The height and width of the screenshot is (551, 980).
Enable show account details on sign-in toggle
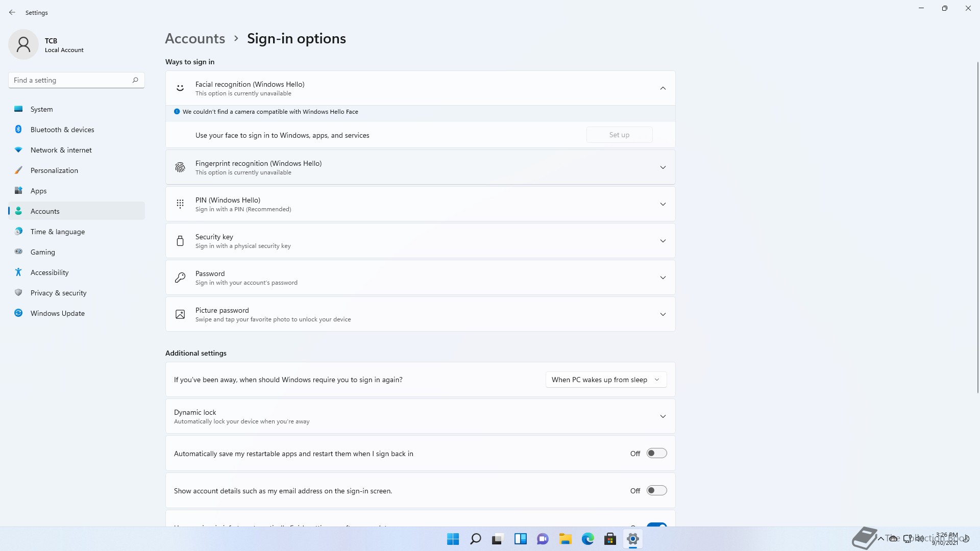pyautogui.click(x=656, y=490)
